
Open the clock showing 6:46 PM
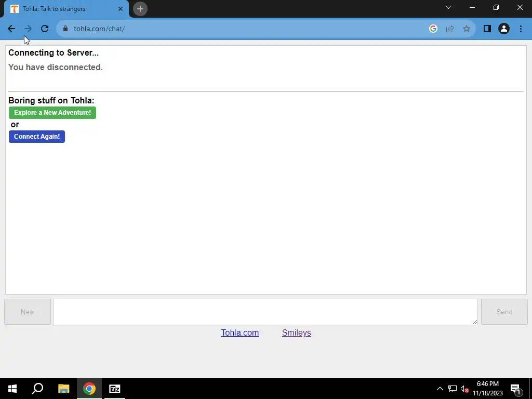click(487, 389)
